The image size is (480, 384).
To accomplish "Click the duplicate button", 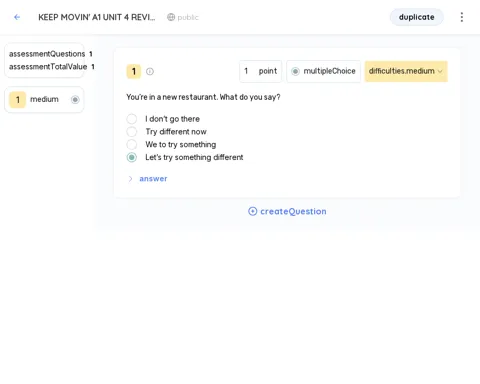I will point(417,17).
